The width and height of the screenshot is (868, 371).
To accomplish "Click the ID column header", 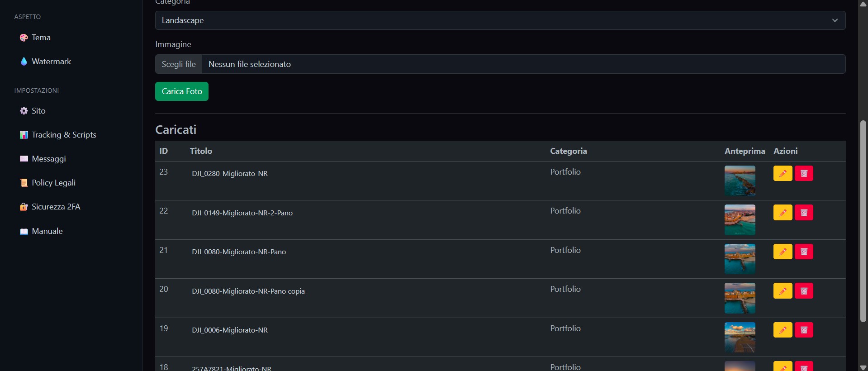I will (x=164, y=151).
